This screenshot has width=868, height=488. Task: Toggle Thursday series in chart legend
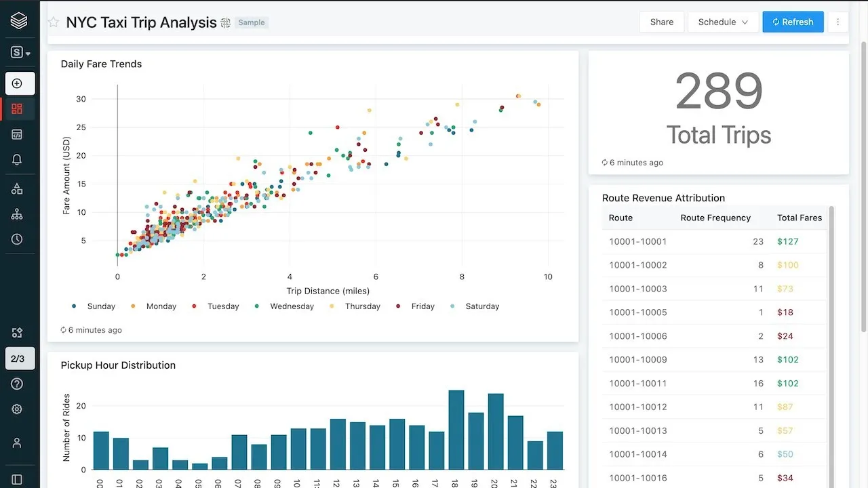355,306
